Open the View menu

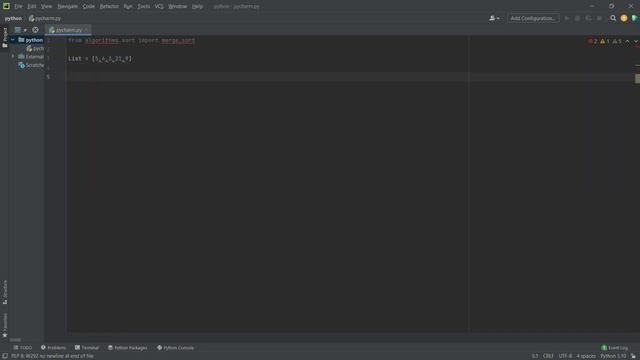click(47, 7)
